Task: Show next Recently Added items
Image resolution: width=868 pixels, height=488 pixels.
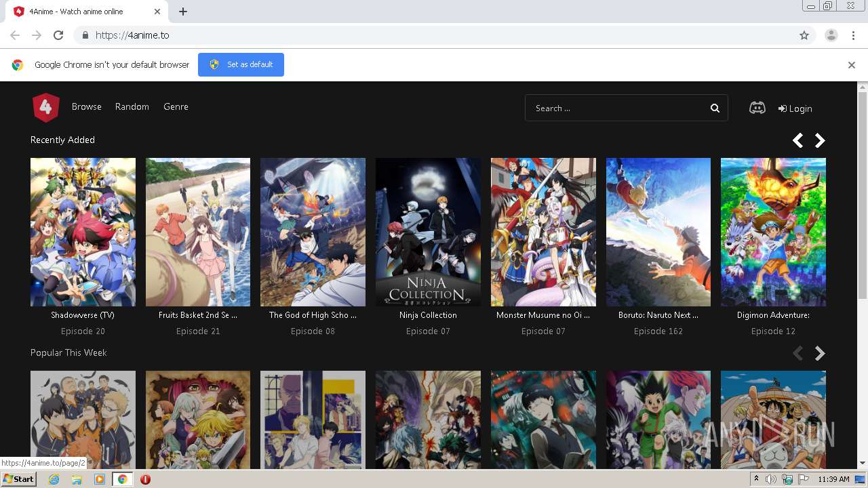Action: coord(820,140)
